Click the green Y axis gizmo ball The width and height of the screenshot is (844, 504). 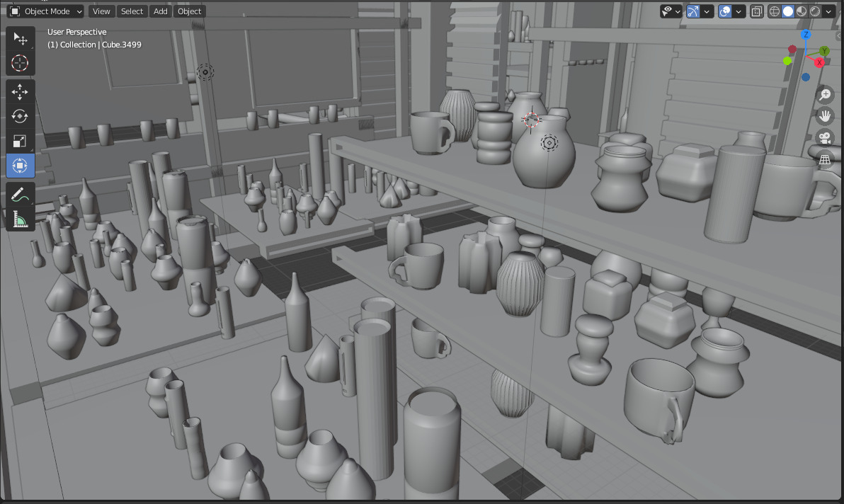(x=824, y=51)
